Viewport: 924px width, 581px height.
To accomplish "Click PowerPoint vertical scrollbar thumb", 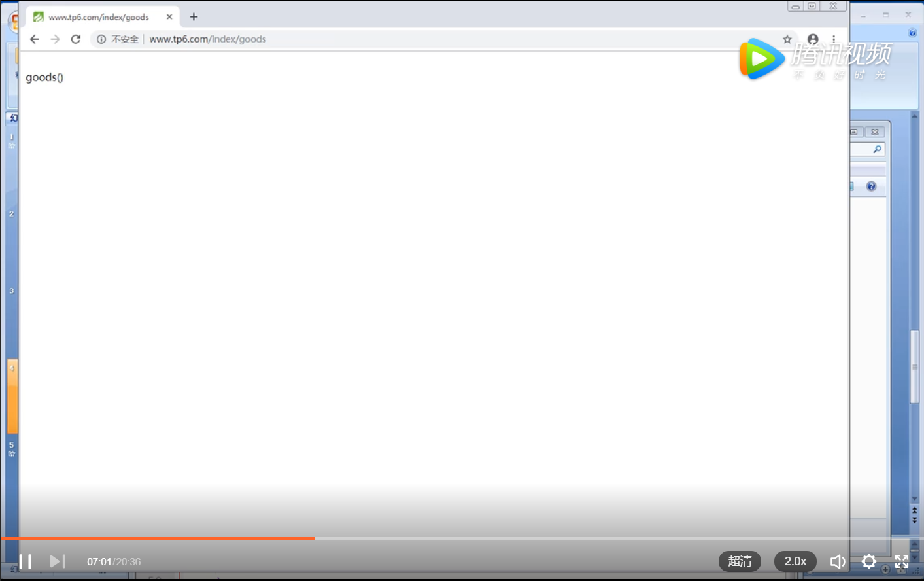I will click(915, 366).
